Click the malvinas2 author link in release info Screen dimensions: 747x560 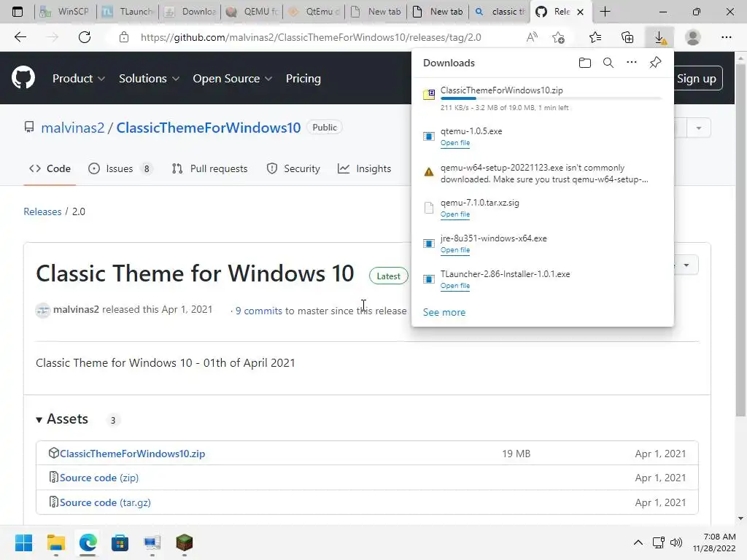click(76, 309)
